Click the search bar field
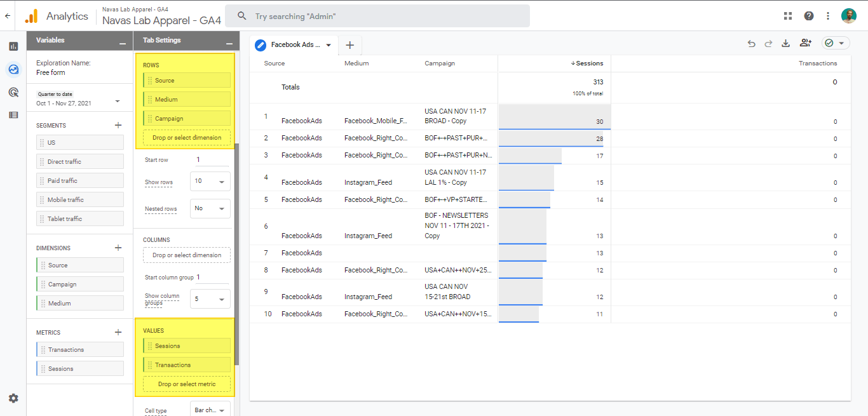 (378, 16)
